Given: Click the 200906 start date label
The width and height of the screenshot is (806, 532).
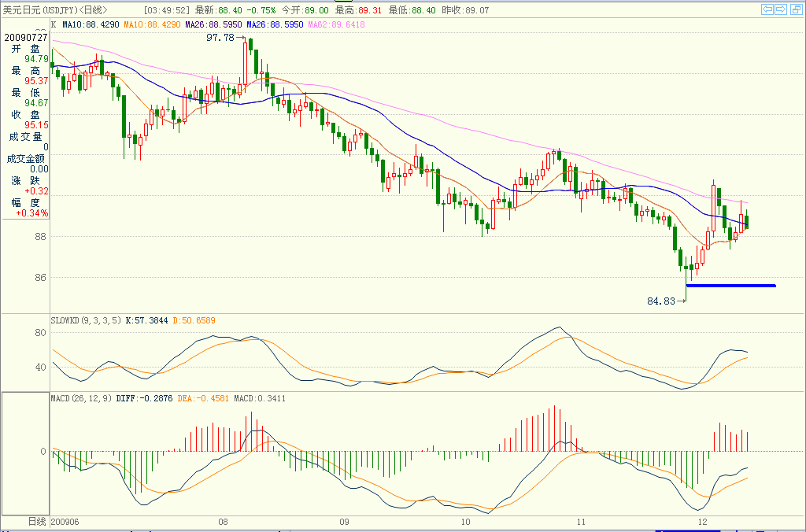Looking at the screenshot, I should tap(65, 522).
